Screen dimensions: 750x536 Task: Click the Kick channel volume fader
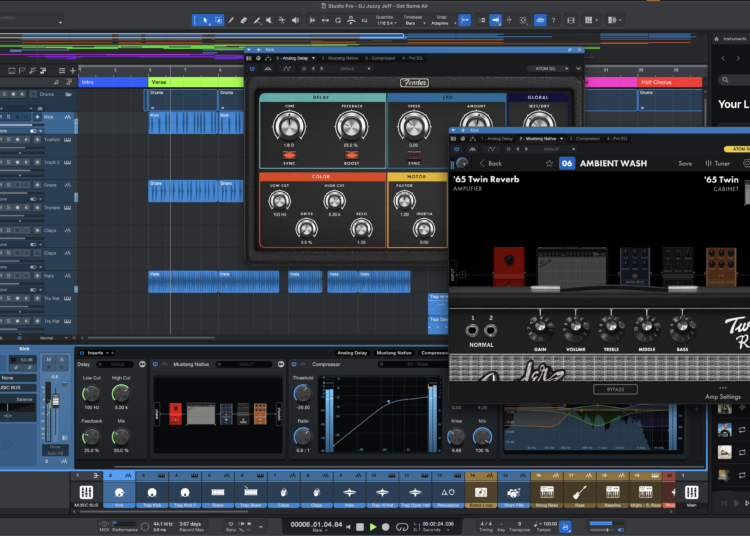[x=55, y=400]
